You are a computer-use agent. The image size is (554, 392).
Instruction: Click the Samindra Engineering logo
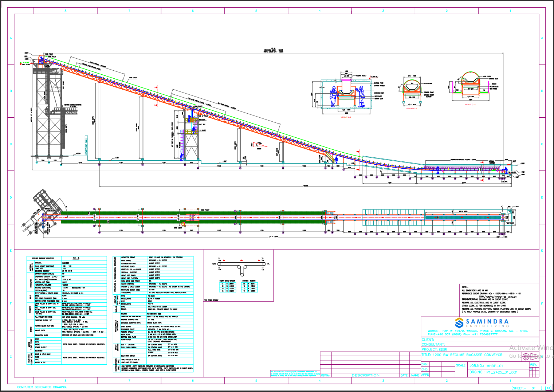[x=482, y=323]
